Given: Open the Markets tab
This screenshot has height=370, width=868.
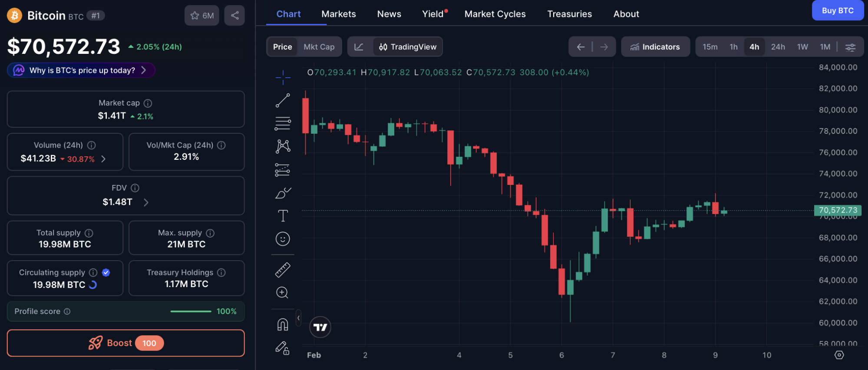Looking at the screenshot, I should click(x=338, y=14).
